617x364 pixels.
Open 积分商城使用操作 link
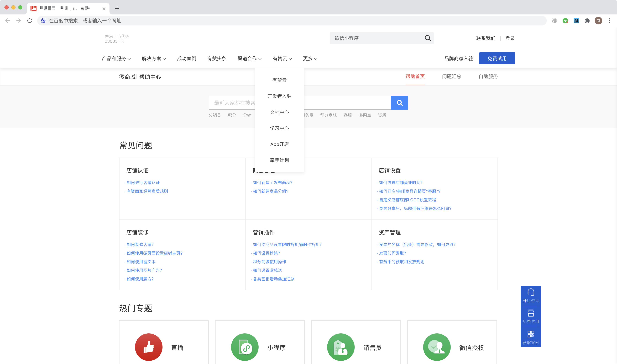269,262
